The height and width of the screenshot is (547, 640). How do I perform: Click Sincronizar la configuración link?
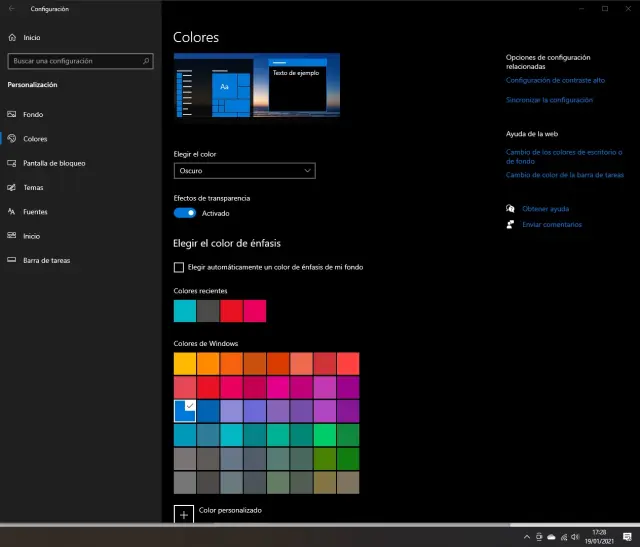click(x=549, y=100)
